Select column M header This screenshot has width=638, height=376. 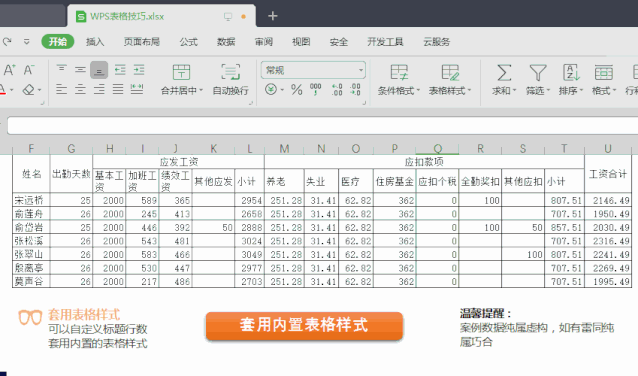point(284,149)
